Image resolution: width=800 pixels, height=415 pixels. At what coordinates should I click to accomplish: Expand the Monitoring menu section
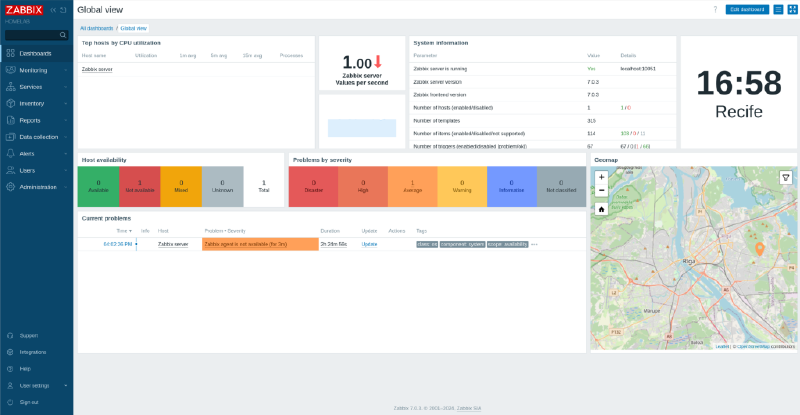tap(36, 70)
